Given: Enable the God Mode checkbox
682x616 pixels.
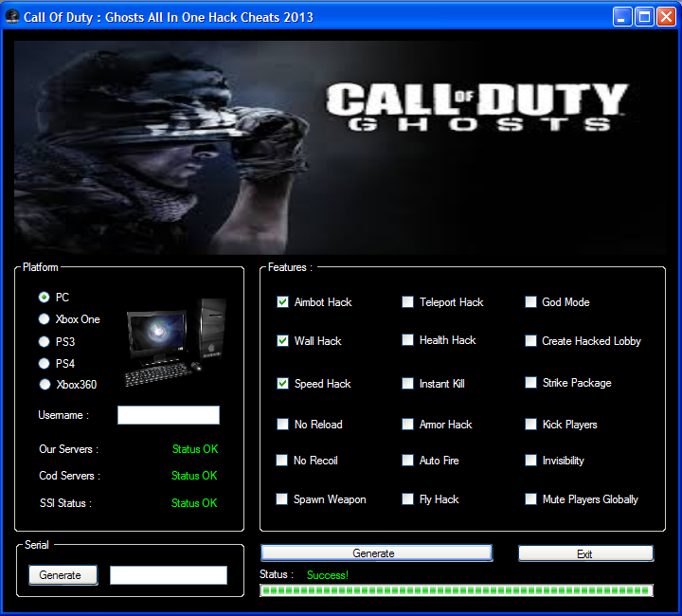Looking at the screenshot, I should click(530, 302).
